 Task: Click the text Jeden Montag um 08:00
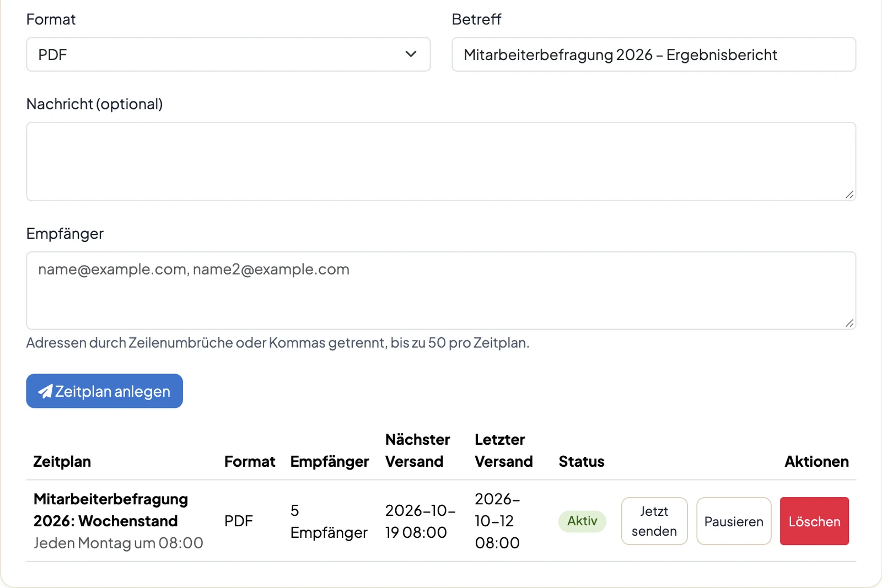click(119, 543)
